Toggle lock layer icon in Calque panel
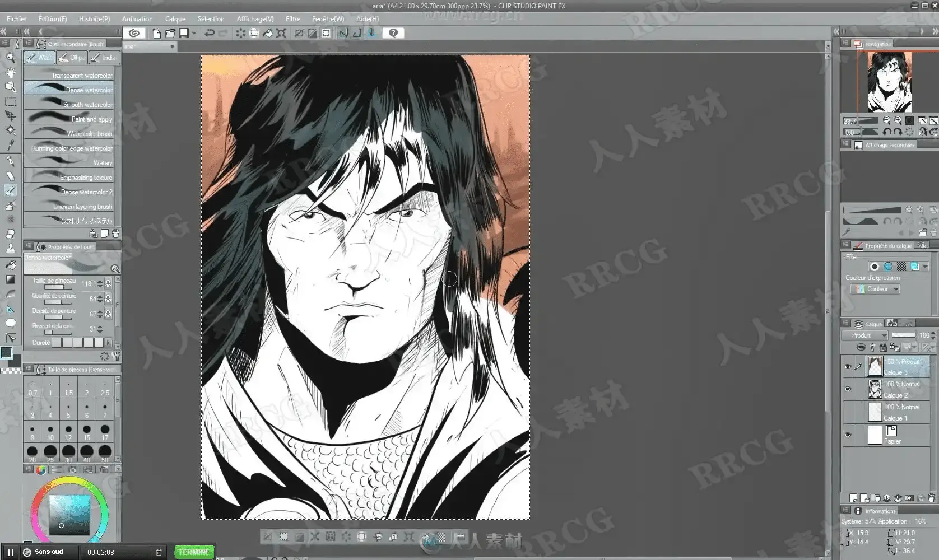 (883, 348)
